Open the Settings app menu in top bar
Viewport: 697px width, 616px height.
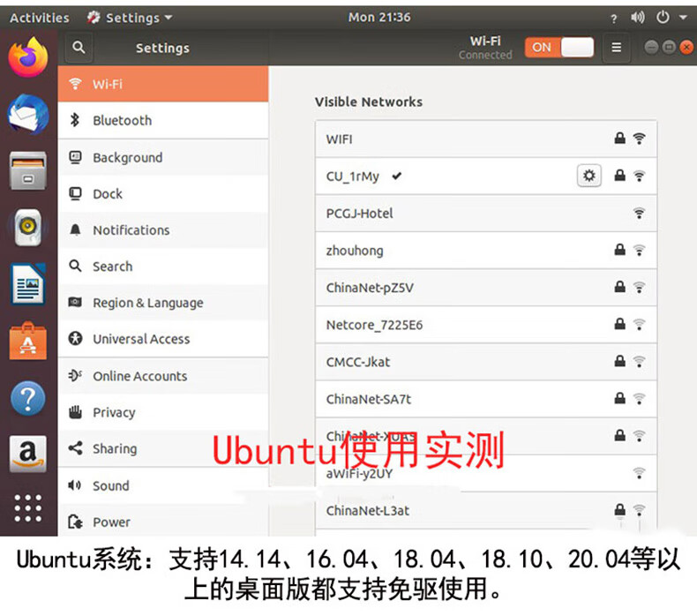[x=130, y=18]
